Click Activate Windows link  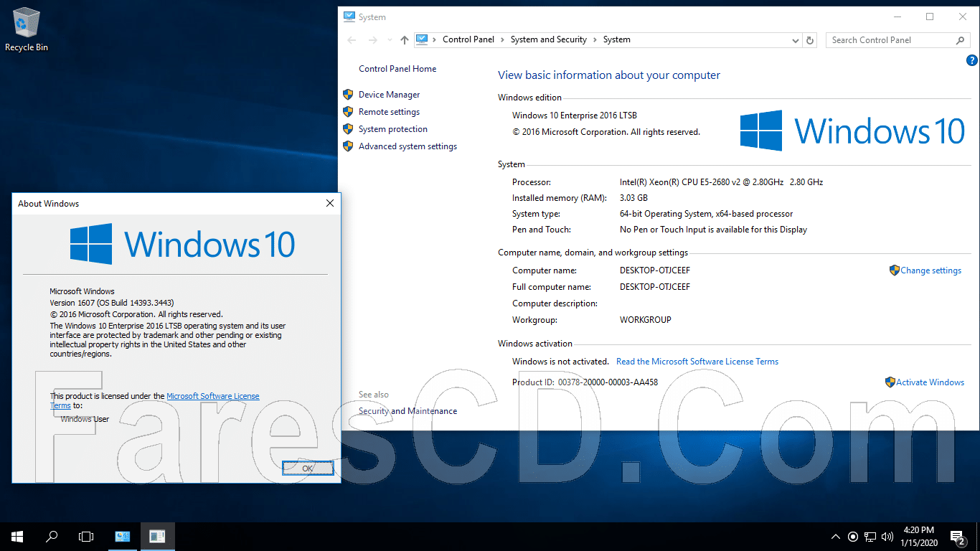coord(930,382)
